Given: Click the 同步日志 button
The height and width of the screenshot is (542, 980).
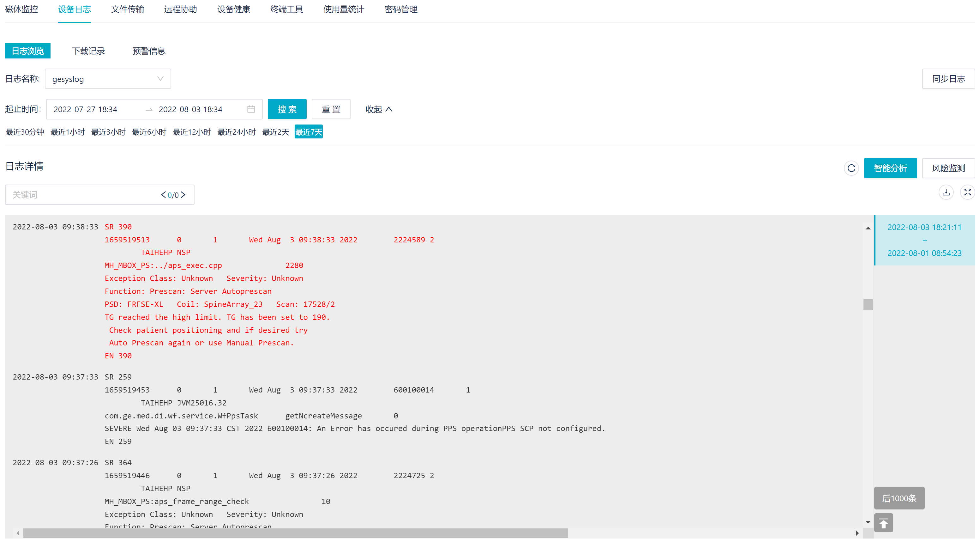Looking at the screenshot, I should pos(948,79).
